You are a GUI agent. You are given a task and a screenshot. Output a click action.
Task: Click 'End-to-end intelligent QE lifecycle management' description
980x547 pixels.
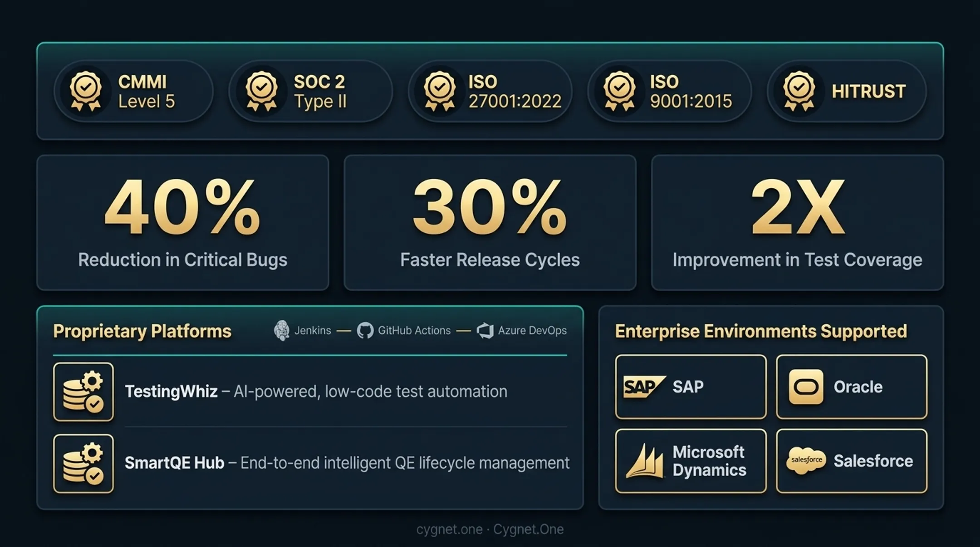point(405,463)
